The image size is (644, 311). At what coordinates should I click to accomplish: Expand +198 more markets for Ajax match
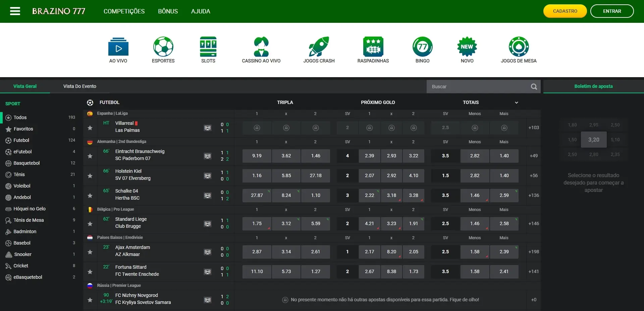tap(533, 252)
